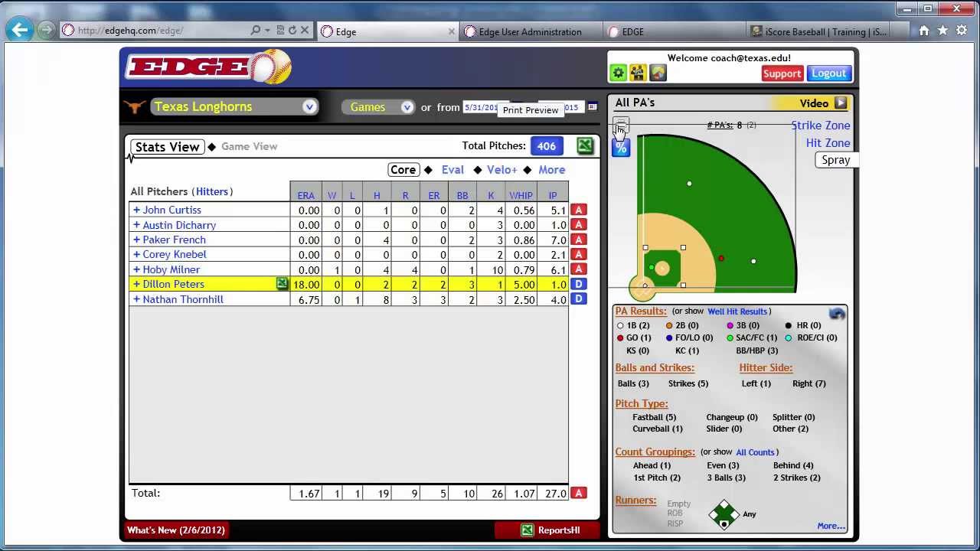Click blue D grade for Nathan Thornhill

click(578, 299)
